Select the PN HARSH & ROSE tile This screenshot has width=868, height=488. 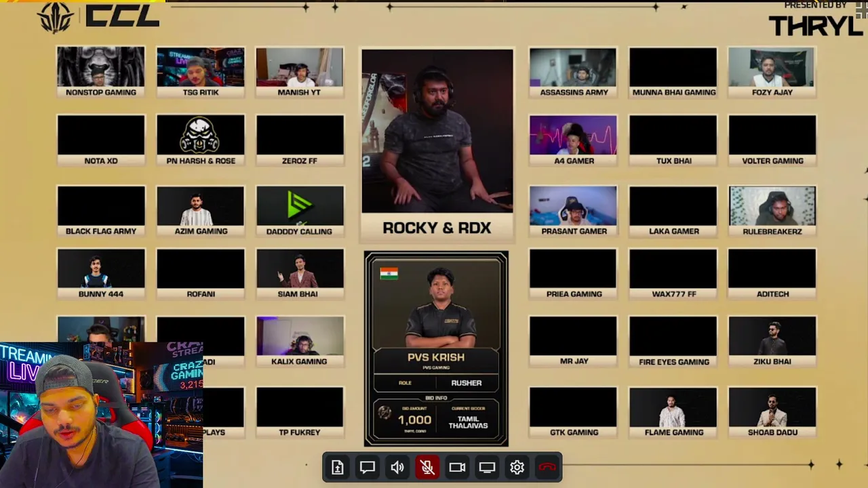click(x=201, y=140)
